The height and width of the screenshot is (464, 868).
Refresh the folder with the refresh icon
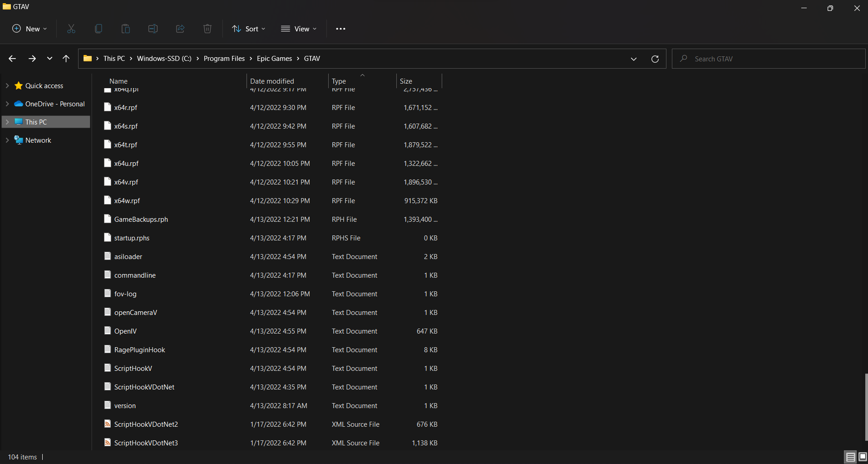[655, 59]
